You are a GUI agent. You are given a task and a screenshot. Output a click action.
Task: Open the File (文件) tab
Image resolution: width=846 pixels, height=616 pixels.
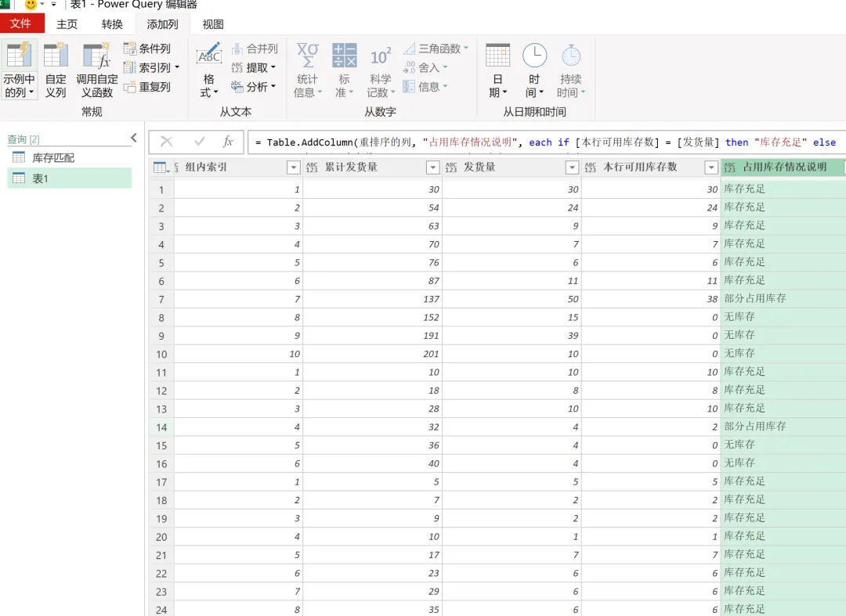[x=20, y=23]
